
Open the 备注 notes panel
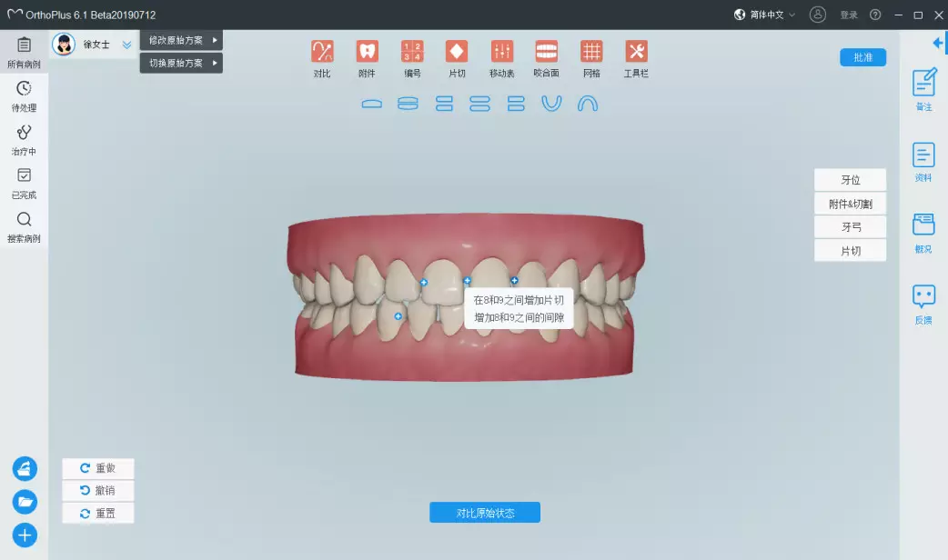pos(923,89)
